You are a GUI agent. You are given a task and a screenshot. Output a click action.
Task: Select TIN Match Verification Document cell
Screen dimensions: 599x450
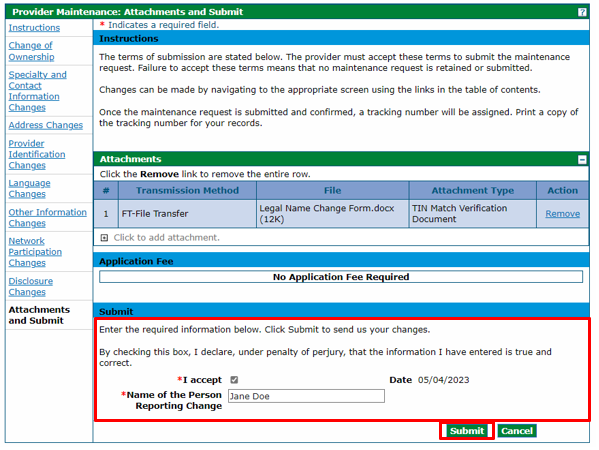[473, 214]
